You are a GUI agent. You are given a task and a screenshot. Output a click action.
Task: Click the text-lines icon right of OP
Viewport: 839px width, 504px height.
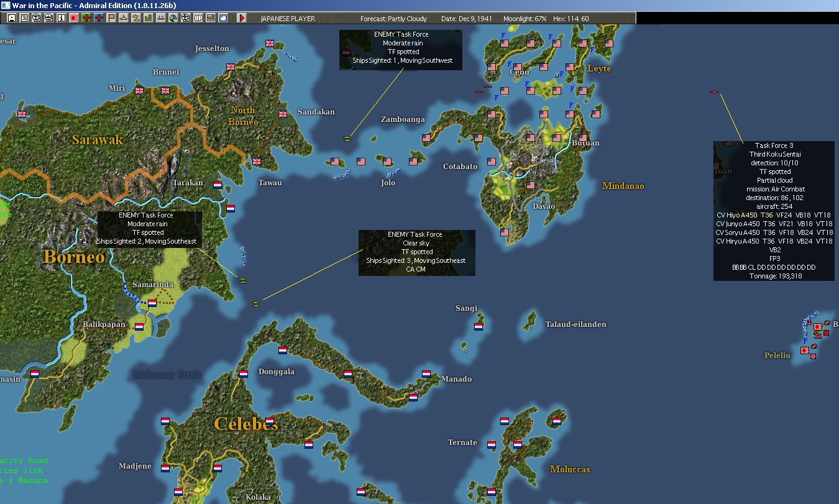pyautogui.click(x=210, y=18)
